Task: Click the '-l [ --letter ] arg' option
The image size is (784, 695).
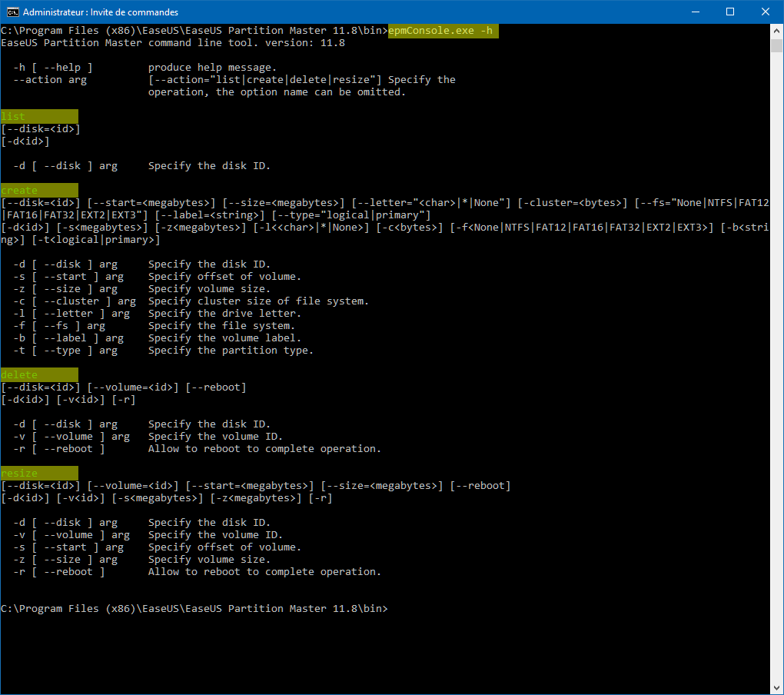Action: (71, 314)
